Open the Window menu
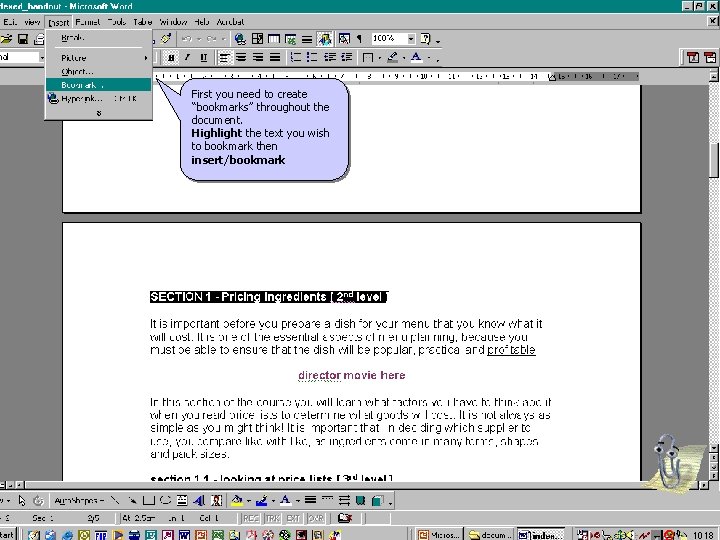This screenshot has width=720, height=540. coord(173,22)
